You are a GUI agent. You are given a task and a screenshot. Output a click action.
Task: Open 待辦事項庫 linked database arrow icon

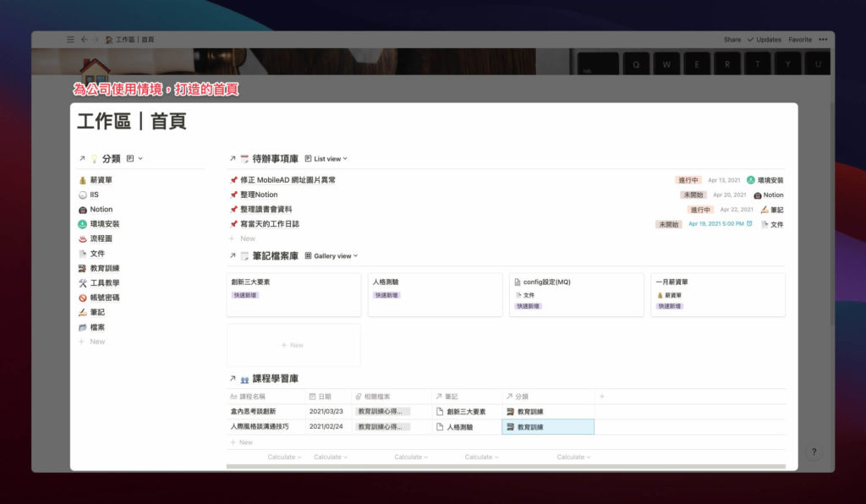pyautogui.click(x=233, y=158)
